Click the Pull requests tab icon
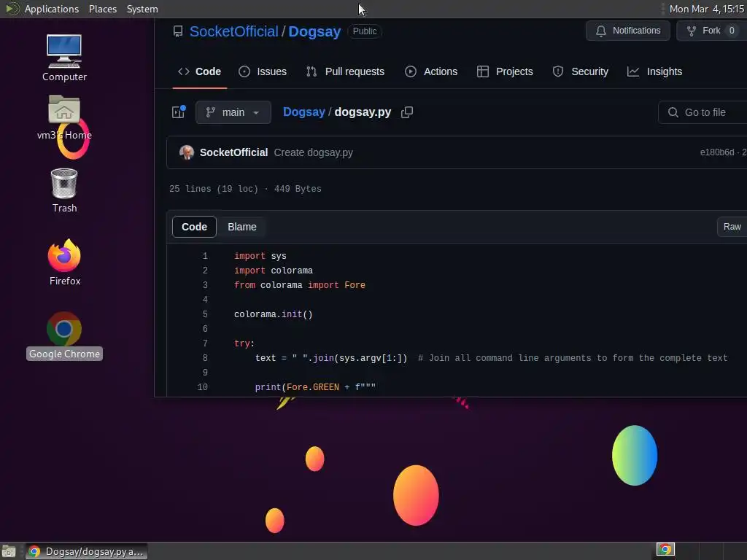 coord(311,71)
